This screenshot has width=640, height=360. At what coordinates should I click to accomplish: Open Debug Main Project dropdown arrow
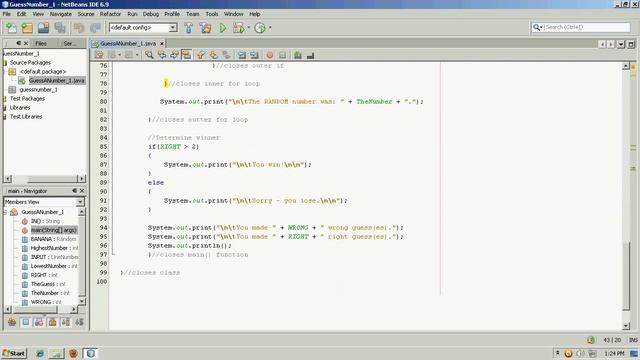[x=248, y=28]
